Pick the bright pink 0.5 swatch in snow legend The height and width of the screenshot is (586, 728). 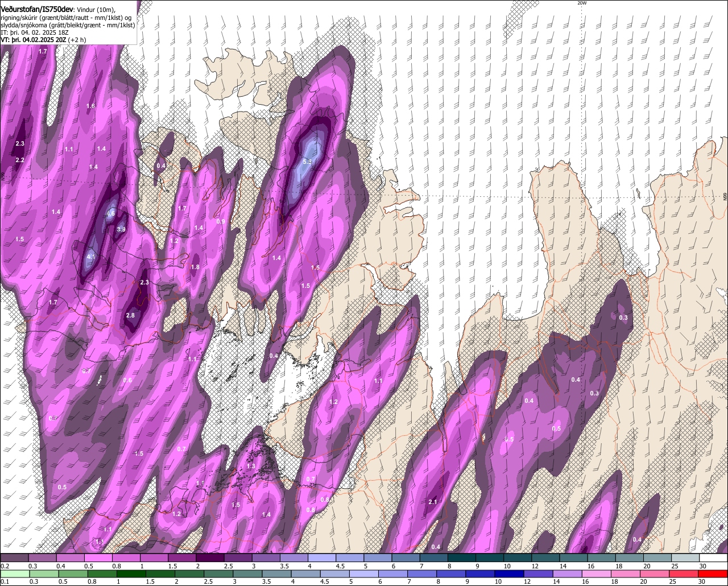[x=98, y=558]
